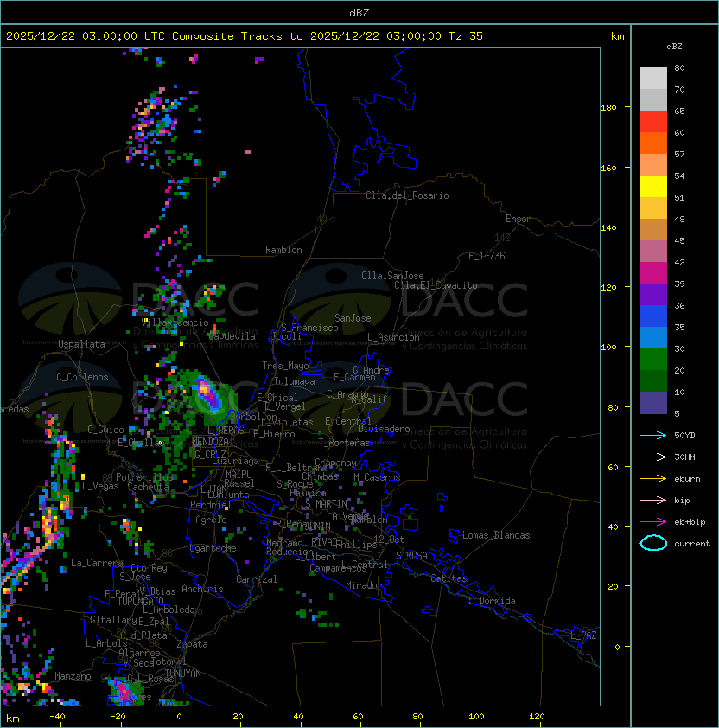719x728 pixels.
Task: Select the 65 dBZ red color swatch
Action: point(653,122)
